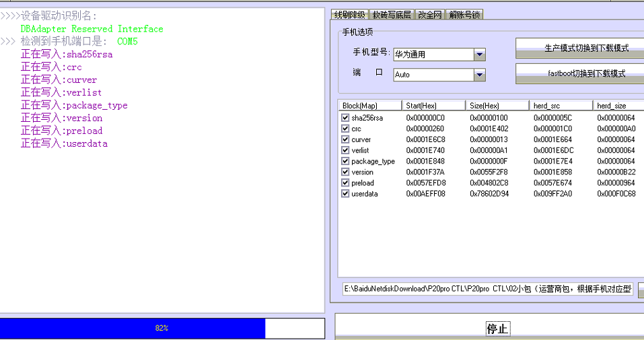644x340 pixels.
Task: Toggle the sha256rsa block checkbox
Action: pyautogui.click(x=345, y=118)
